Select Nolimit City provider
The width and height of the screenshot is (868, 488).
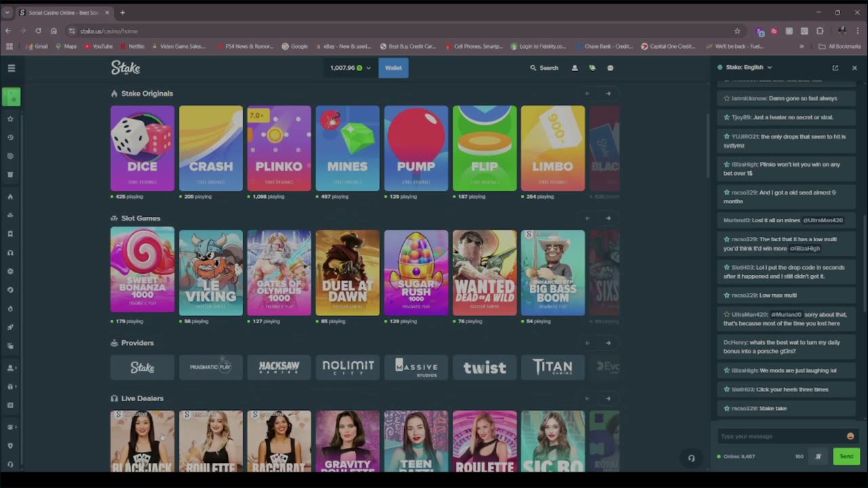(348, 367)
